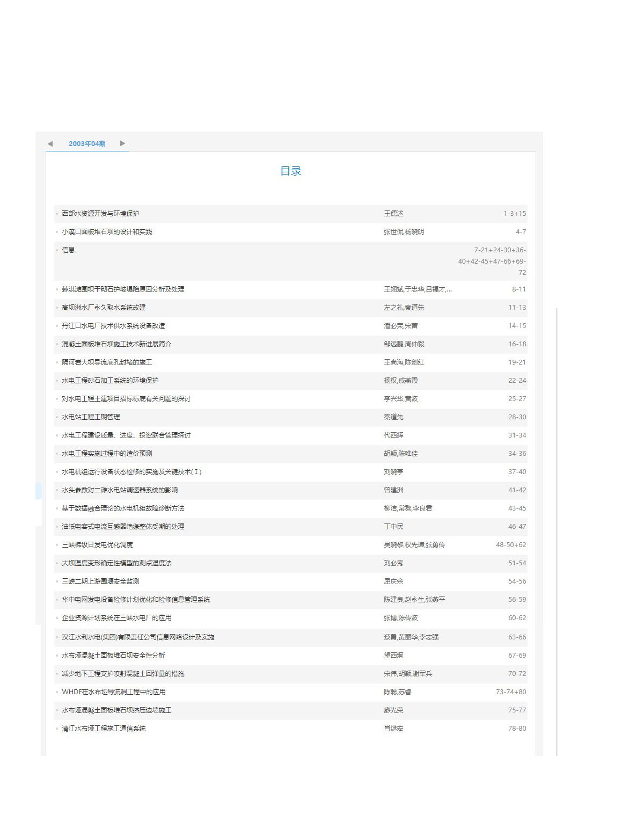Open article 企业资源计划系统在三峡水电厂的应用

tap(116, 618)
